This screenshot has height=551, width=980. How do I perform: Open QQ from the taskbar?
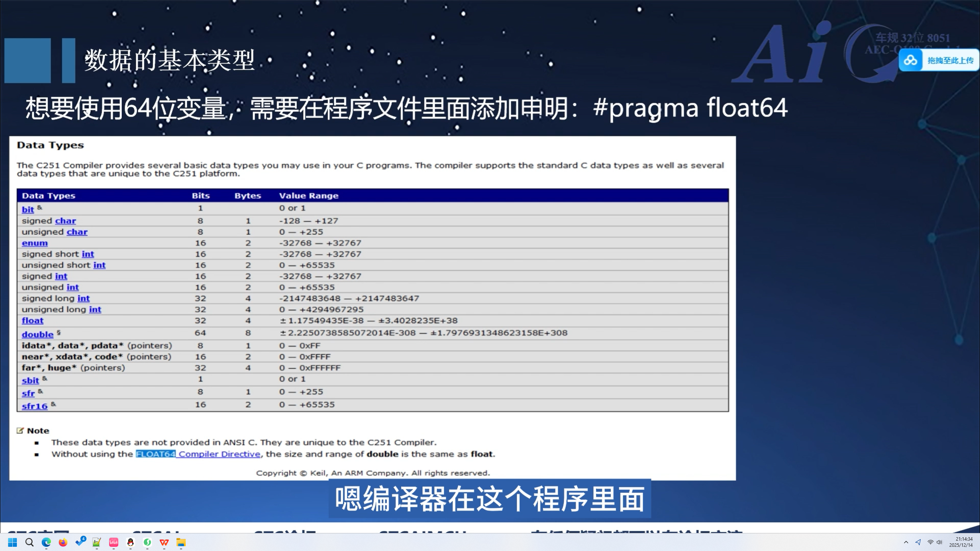click(x=130, y=543)
